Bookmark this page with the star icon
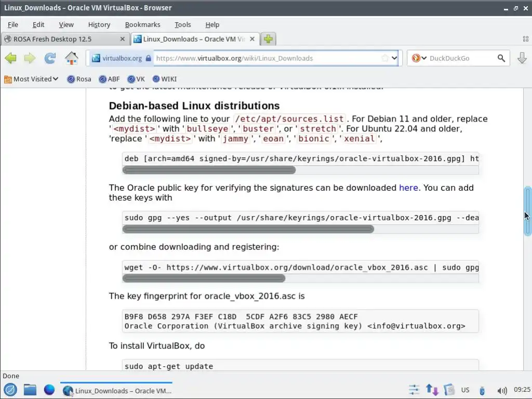The height and width of the screenshot is (399, 532). [x=385, y=58]
